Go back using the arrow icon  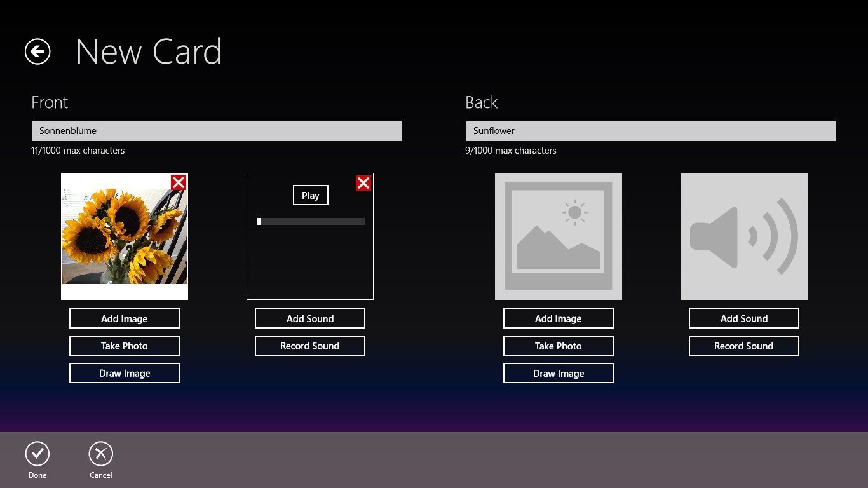click(37, 51)
